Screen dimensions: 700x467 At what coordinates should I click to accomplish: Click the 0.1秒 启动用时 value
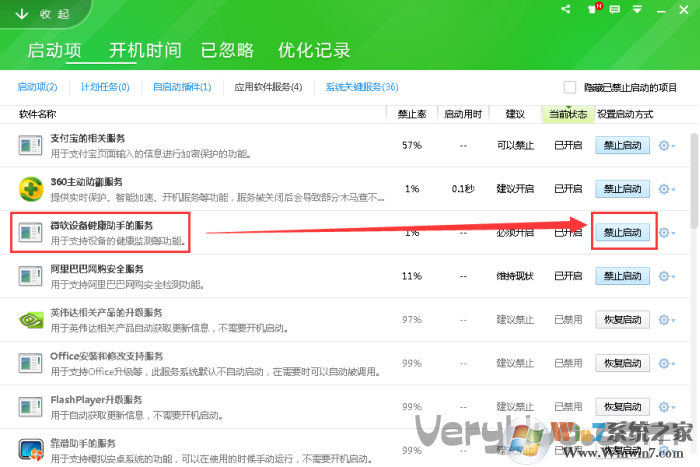coord(463,189)
